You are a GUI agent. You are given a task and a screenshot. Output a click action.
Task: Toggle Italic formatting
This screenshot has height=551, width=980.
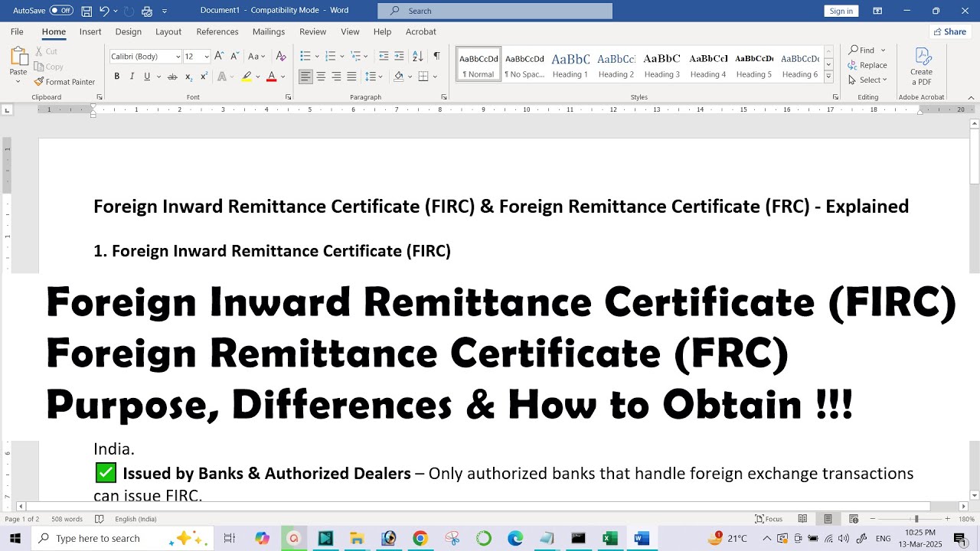click(132, 77)
